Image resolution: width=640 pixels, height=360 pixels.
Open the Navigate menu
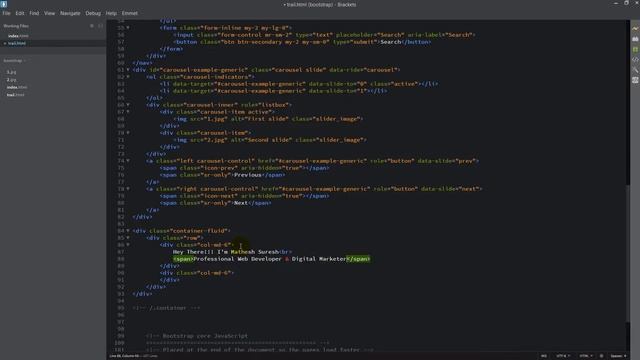tap(70, 13)
